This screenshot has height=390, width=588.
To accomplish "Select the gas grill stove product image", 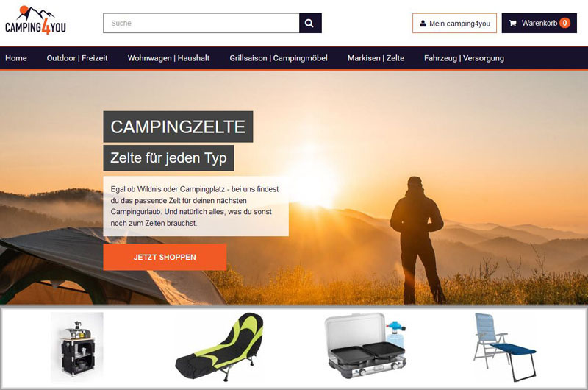I will (365, 346).
